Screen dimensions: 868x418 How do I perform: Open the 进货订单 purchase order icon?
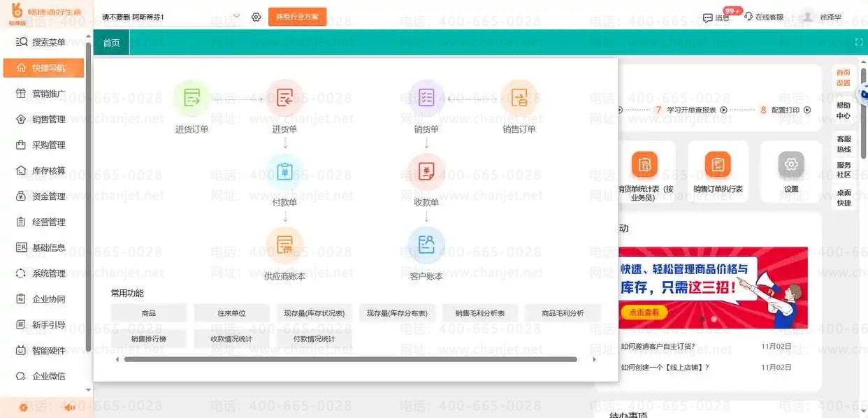[191, 99]
